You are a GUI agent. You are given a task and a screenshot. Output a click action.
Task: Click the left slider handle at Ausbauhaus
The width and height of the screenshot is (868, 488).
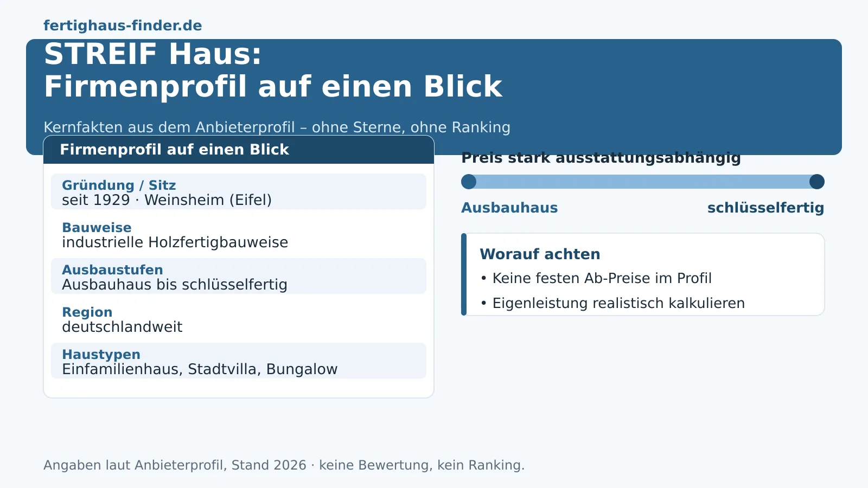coord(469,182)
